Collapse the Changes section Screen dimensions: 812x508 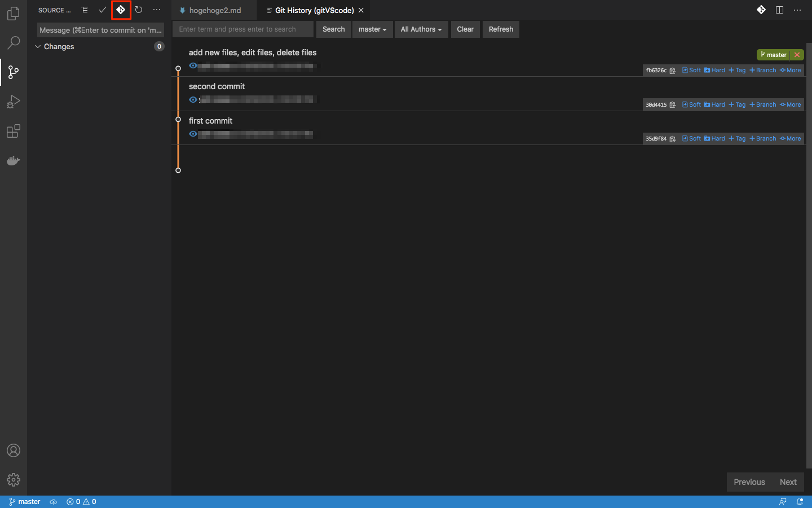click(x=38, y=46)
